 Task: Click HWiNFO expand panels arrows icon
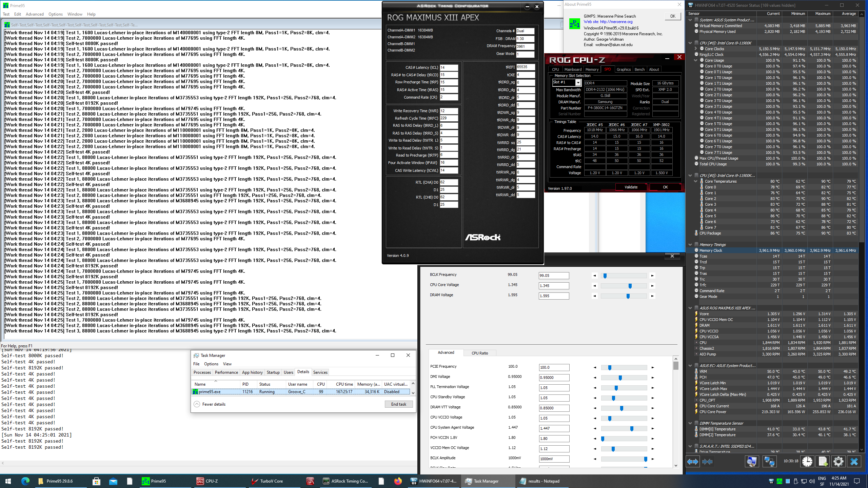click(692, 461)
